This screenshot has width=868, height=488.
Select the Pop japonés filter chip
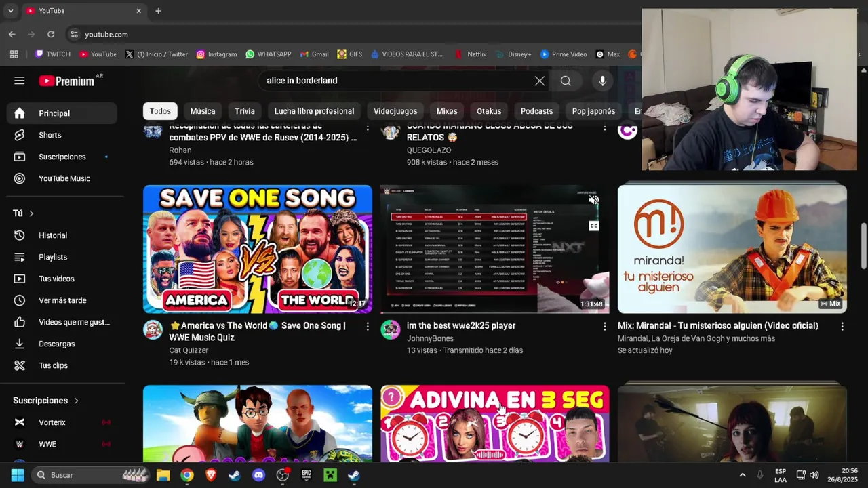pos(593,111)
